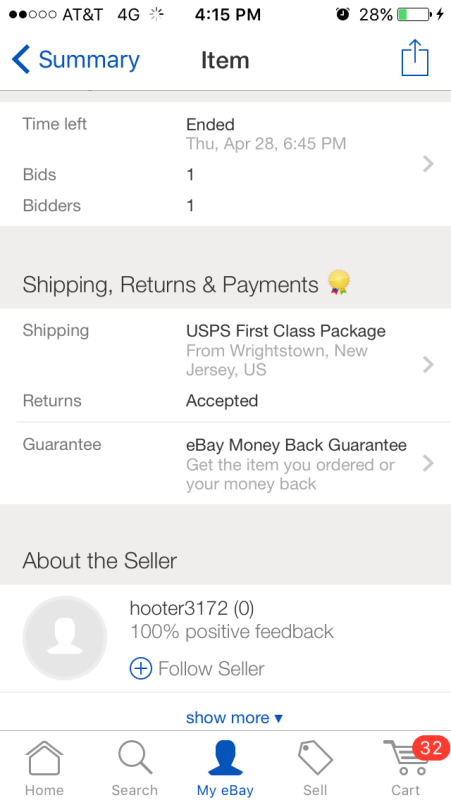
Task: Select the Returns Accepted row
Action: click(226, 401)
